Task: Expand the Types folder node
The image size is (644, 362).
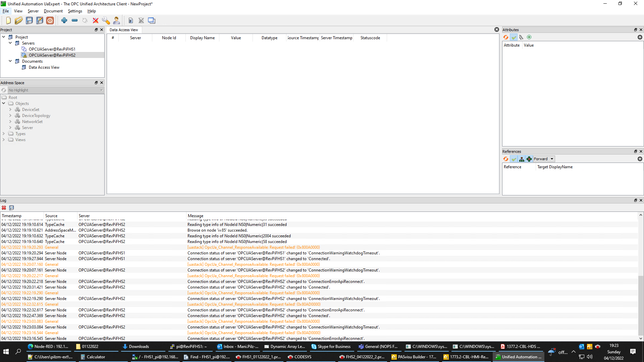Action: point(4,133)
